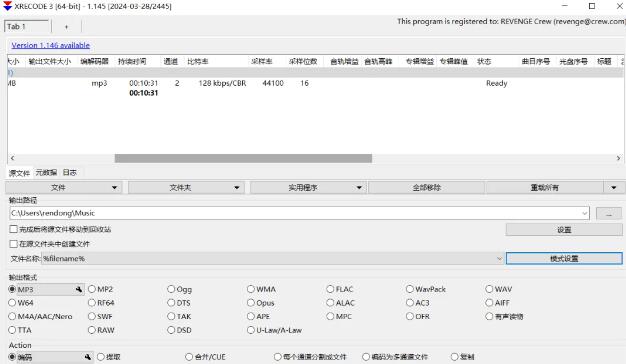Image resolution: width=626 pixels, height=364 pixels.
Task: Sort by the 采样率 column header
Action: pyautogui.click(x=262, y=61)
